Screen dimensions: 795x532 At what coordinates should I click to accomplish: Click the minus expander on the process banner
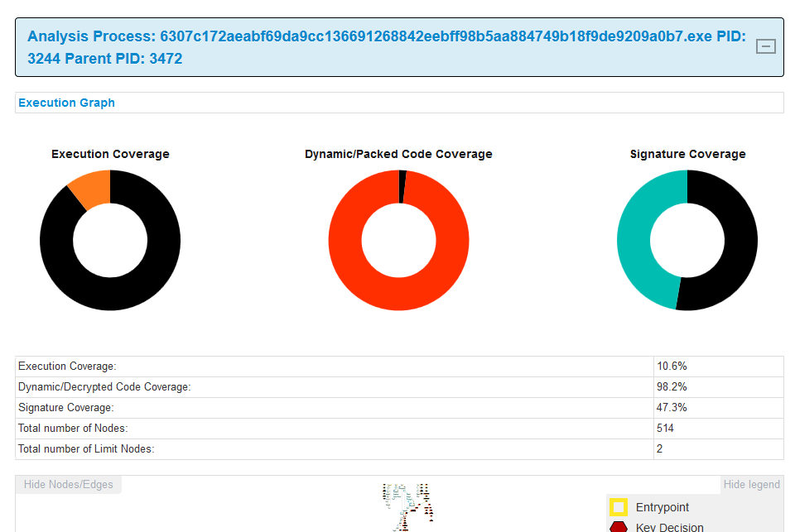click(x=765, y=46)
